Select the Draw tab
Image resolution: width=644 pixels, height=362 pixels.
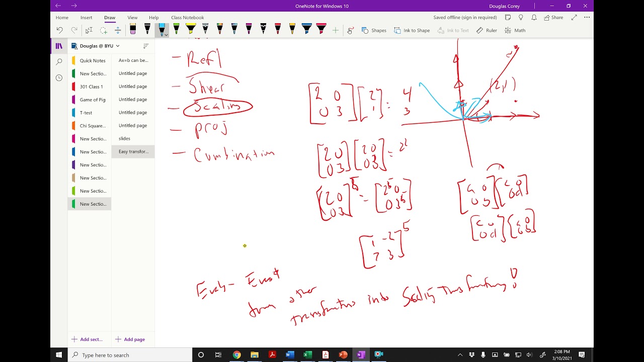(110, 18)
